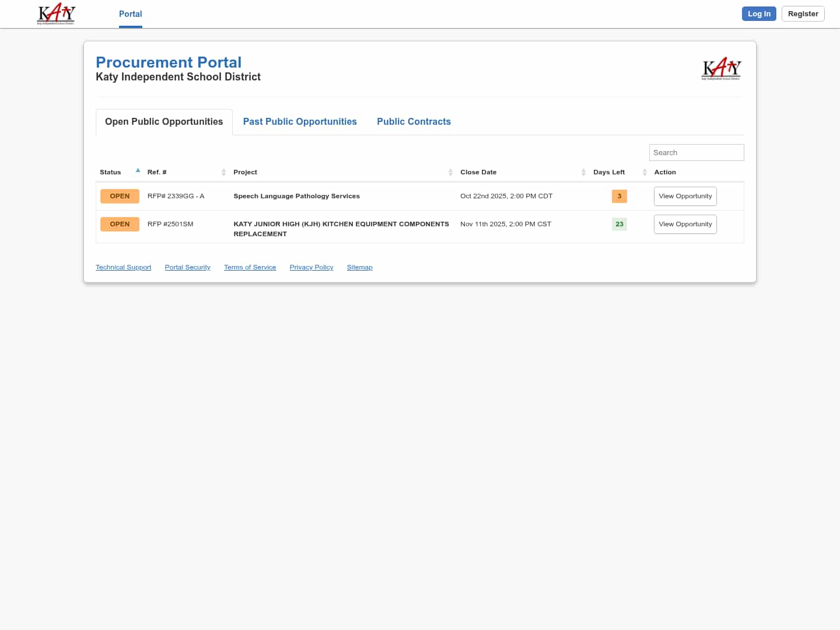Select the Open Public Opportunities tab
This screenshot has height=630, width=840.
coord(164,121)
